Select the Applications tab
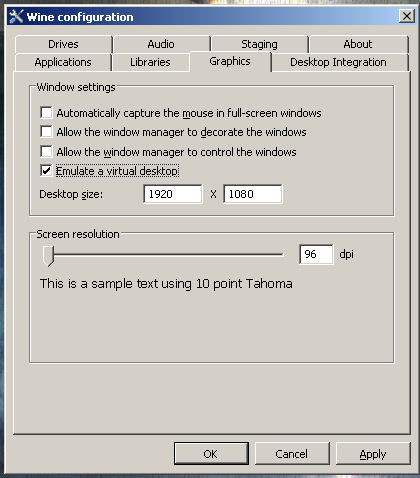The width and height of the screenshot is (420, 478). point(63,62)
